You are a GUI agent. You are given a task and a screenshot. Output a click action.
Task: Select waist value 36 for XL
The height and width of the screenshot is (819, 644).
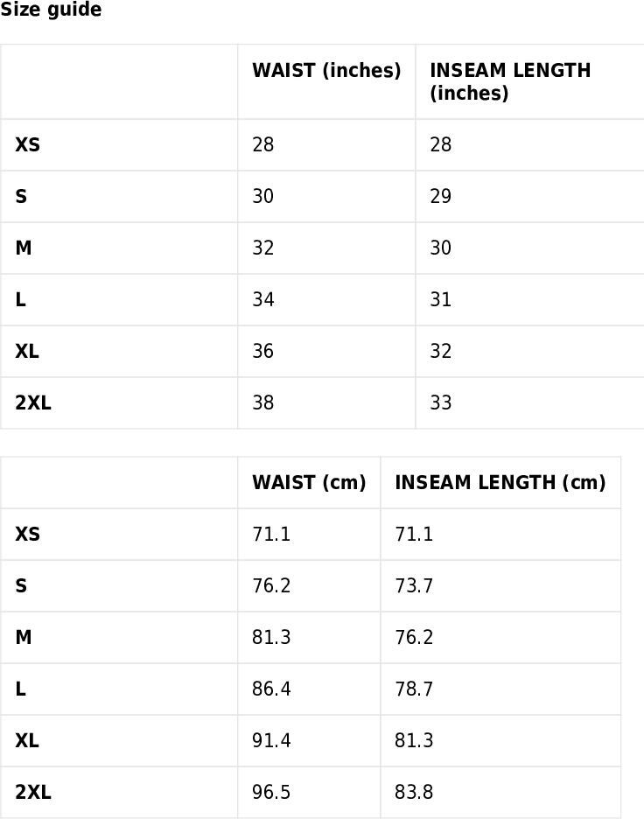(x=262, y=351)
